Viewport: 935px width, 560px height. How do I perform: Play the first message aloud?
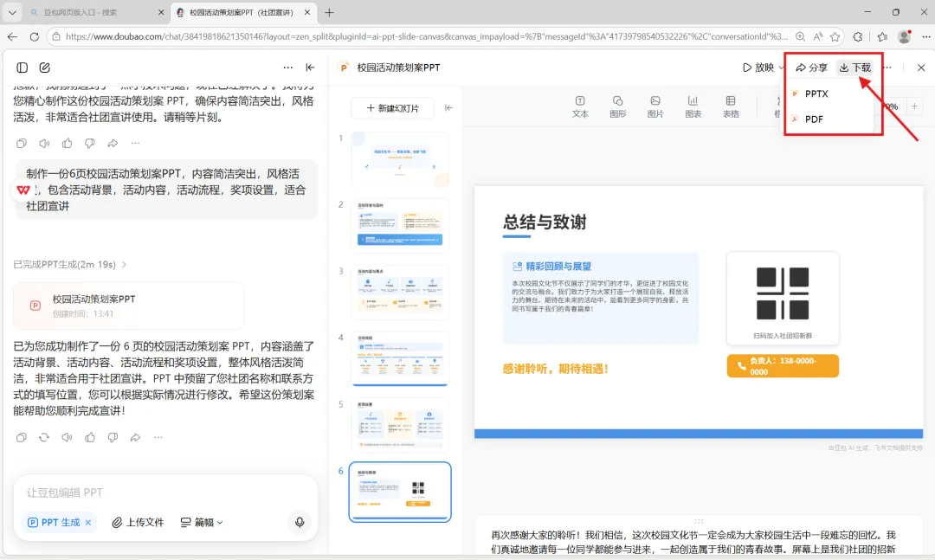(44, 143)
